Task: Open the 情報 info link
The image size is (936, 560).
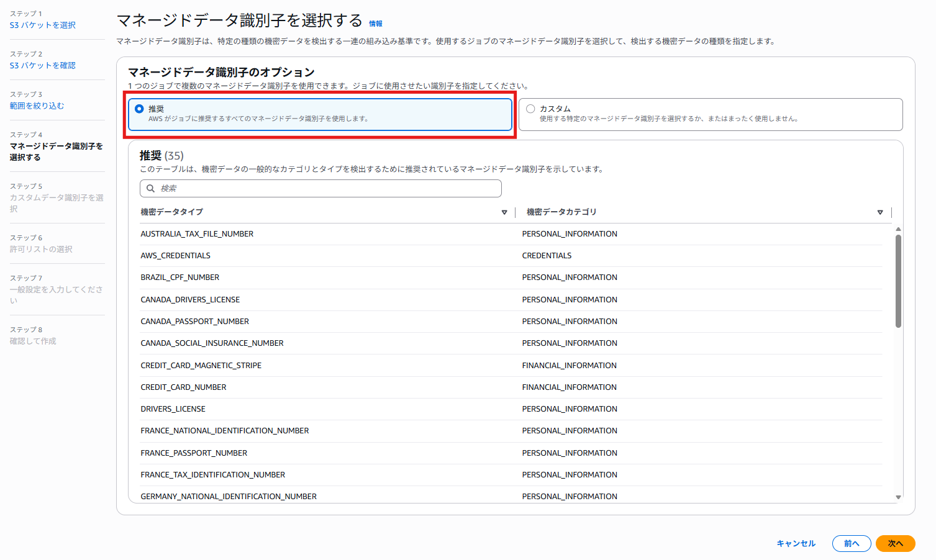Action: 376,24
